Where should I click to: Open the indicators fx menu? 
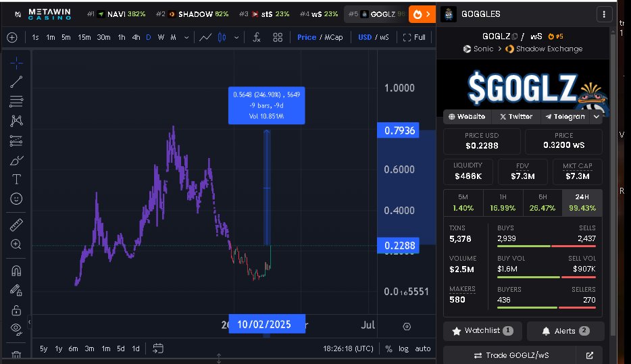tap(257, 37)
